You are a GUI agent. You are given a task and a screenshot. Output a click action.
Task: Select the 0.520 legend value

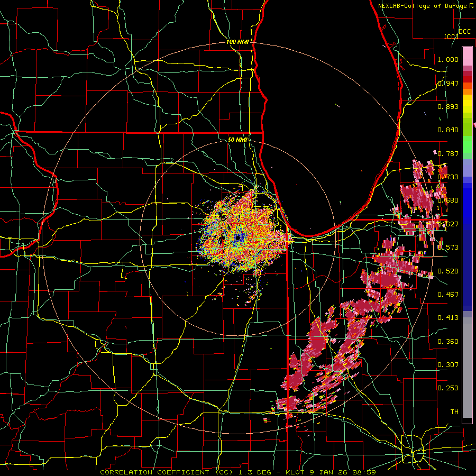coord(448,271)
